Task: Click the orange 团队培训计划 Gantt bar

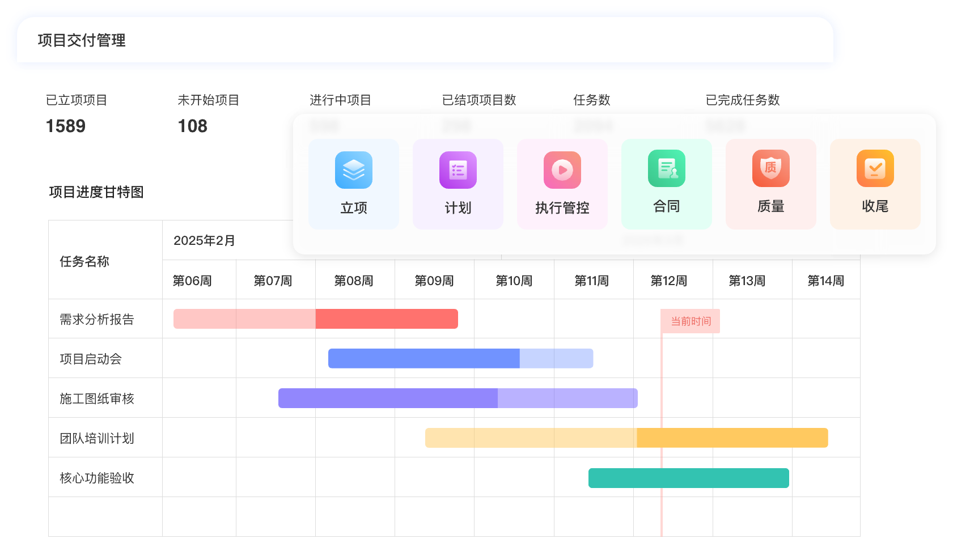Action: point(626,438)
